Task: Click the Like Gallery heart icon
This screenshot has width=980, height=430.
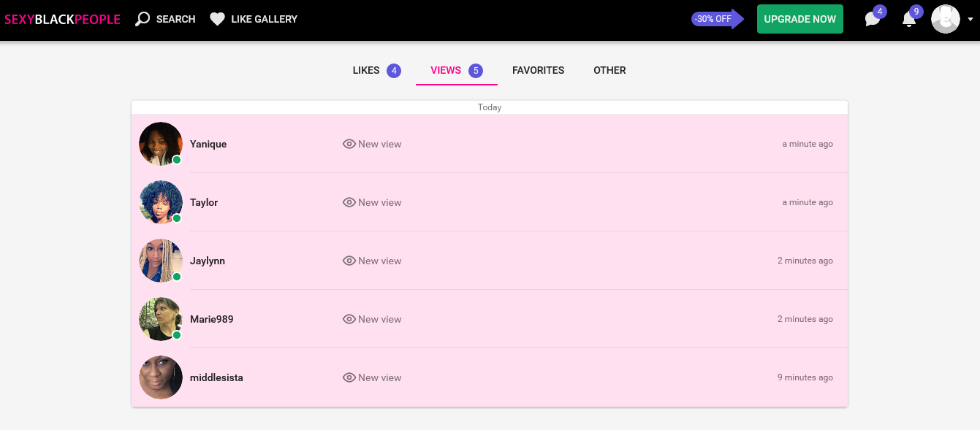Action: coord(217,19)
